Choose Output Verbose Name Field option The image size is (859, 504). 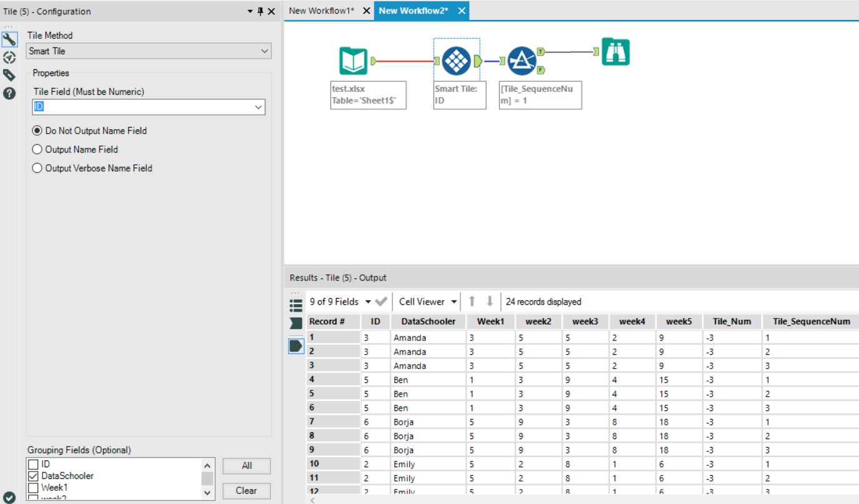click(x=37, y=169)
